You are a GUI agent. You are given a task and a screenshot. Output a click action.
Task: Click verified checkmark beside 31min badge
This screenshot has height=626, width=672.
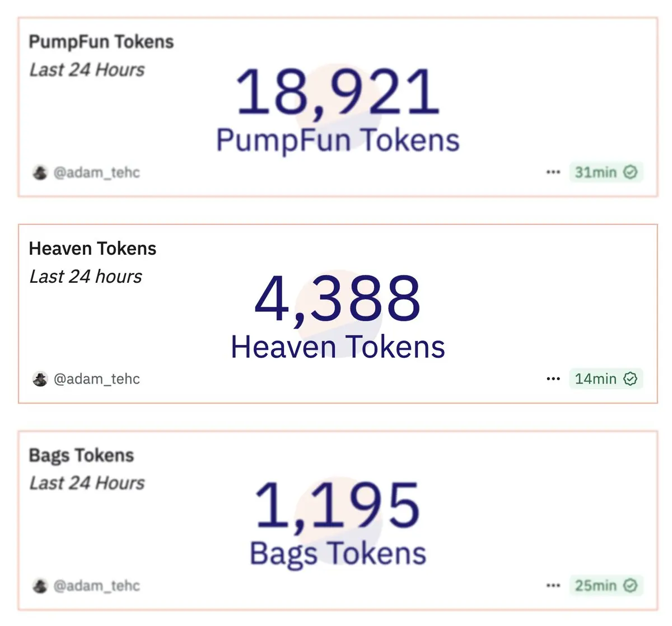click(630, 172)
